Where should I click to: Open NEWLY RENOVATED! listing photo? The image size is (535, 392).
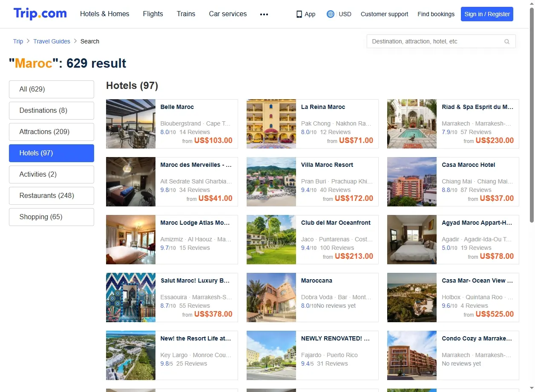click(271, 355)
